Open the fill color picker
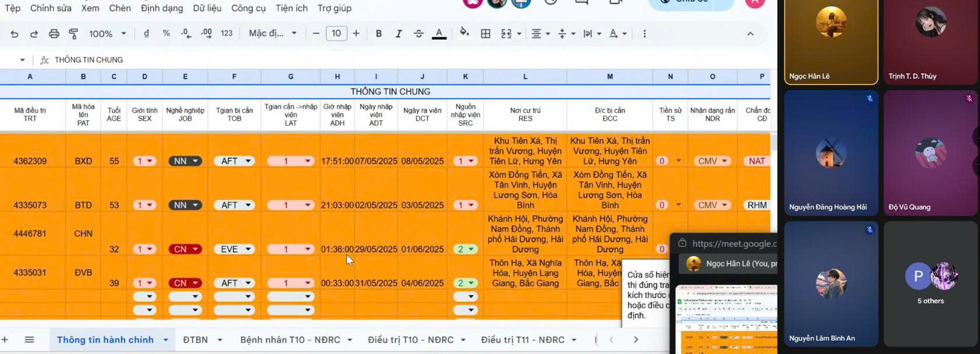980x354 pixels. point(464,33)
